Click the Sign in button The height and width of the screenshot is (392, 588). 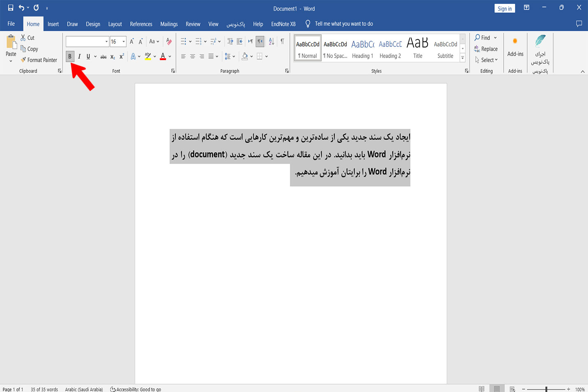click(505, 9)
